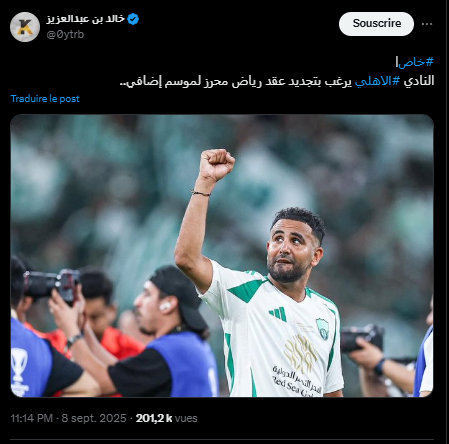The width and height of the screenshot is (449, 444).
Task: Click the Adidas logo on the white jersey
Action: tap(278, 314)
